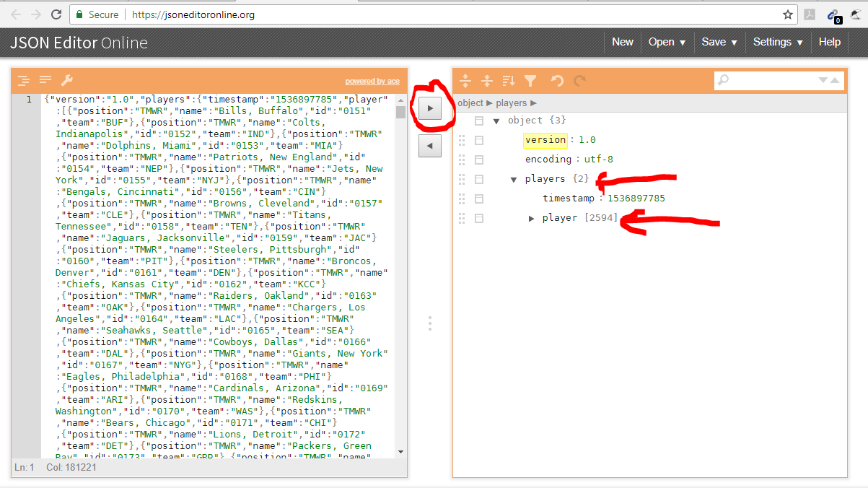Select the Format JSON icon in left panel
Viewport: 868px width, 488px height.
point(24,79)
